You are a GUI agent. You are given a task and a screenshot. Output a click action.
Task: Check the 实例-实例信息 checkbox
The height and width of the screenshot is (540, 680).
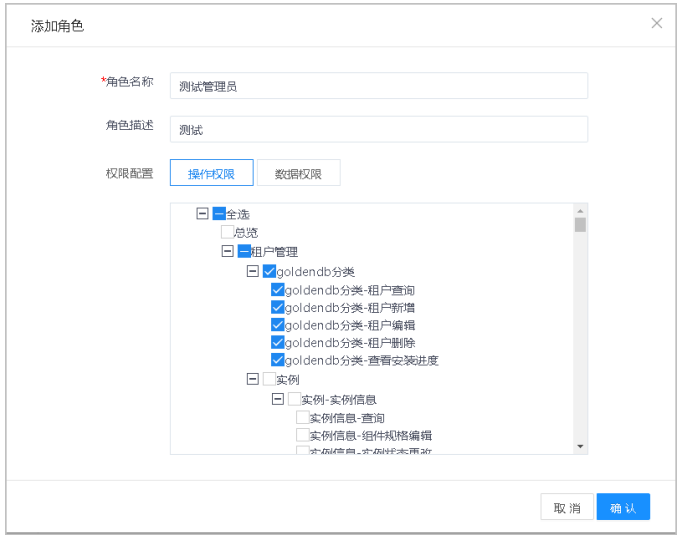294,399
